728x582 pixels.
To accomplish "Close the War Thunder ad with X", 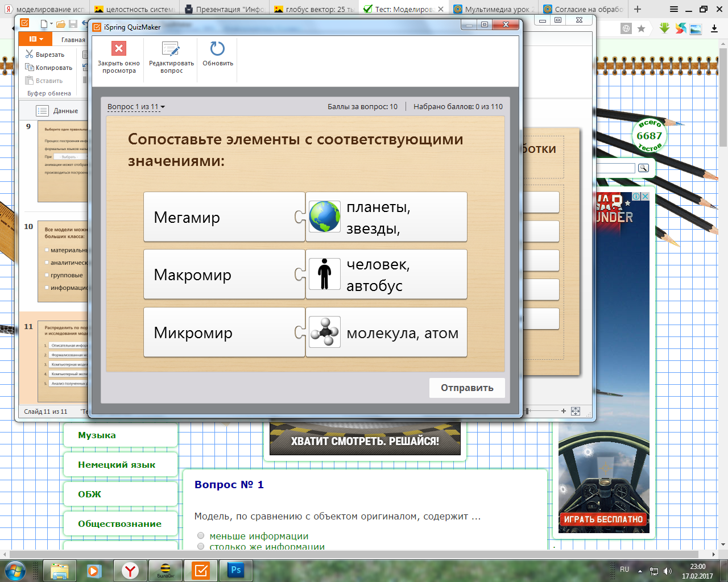I will 646,196.
